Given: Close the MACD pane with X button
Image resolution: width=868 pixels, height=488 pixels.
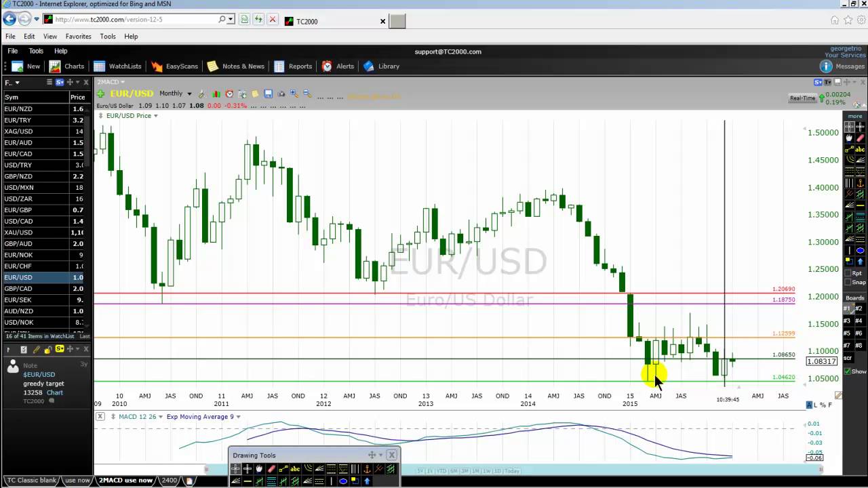Looking at the screenshot, I should click(100, 417).
